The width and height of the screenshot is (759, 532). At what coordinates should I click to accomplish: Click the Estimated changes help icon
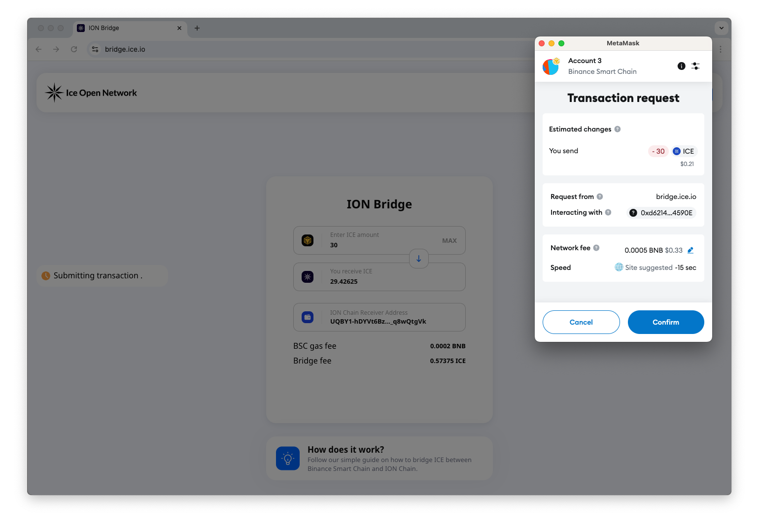click(x=617, y=129)
